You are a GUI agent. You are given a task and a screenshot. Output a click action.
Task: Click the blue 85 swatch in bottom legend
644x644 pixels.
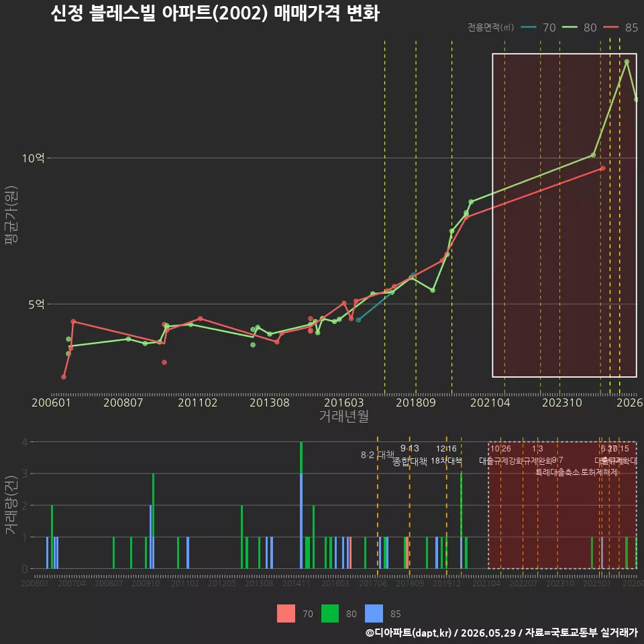click(x=374, y=614)
